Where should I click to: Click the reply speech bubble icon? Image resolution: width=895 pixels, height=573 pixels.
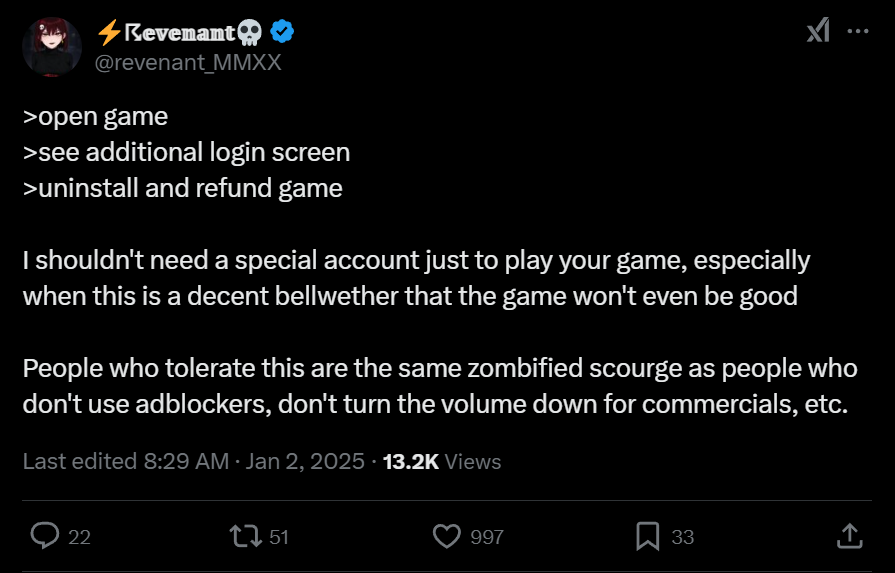pyautogui.click(x=45, y=536)
